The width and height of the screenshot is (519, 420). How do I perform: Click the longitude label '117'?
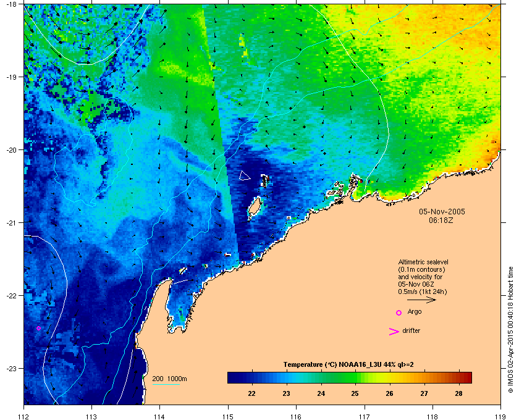(x=365, y=417)
